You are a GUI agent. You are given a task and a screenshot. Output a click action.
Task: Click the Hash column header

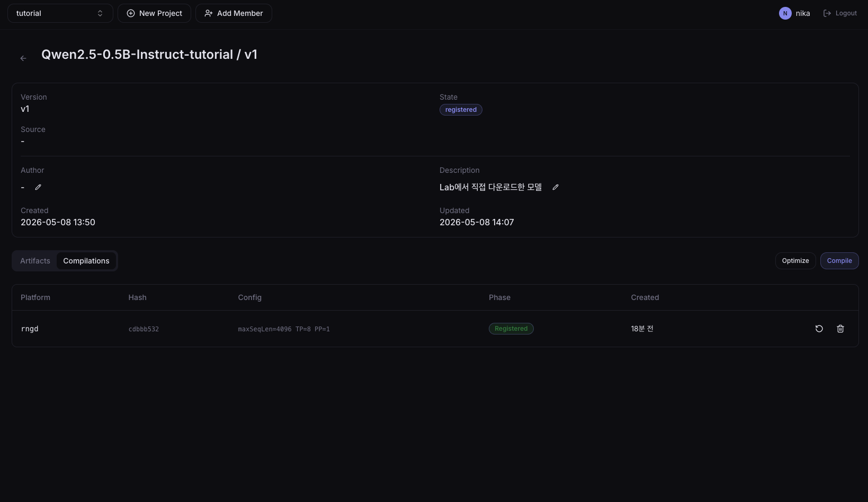(137, 297)
